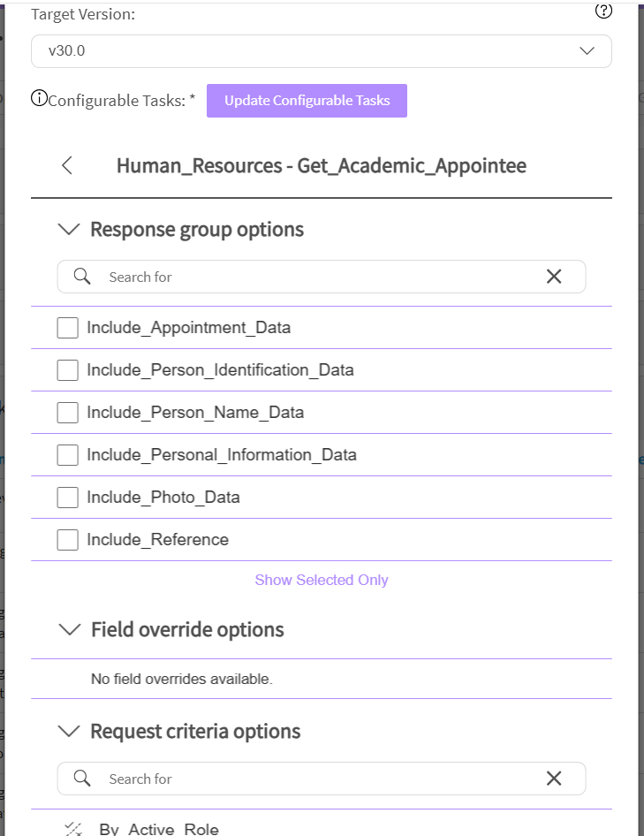
Task: Collapse the Response group options section
Action: pyautogui.click(x=68, y=230)
